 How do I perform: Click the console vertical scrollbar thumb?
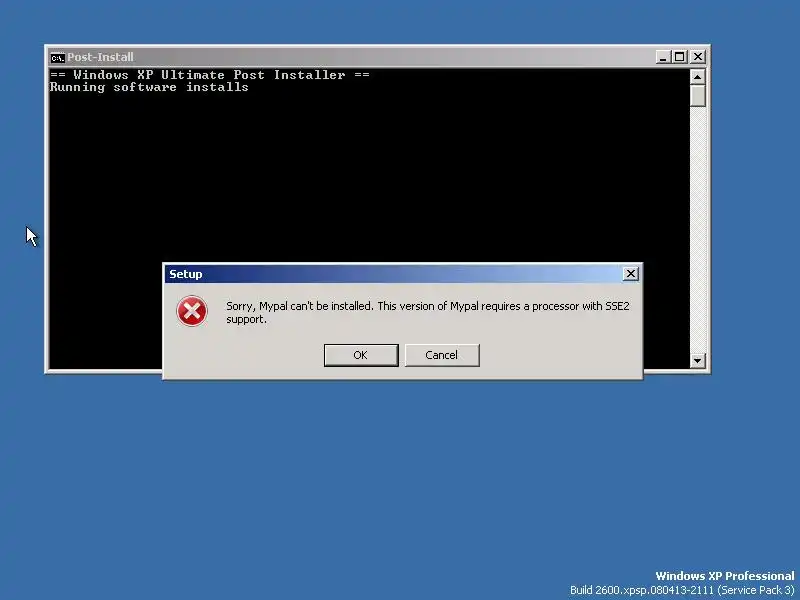(697, 96)
